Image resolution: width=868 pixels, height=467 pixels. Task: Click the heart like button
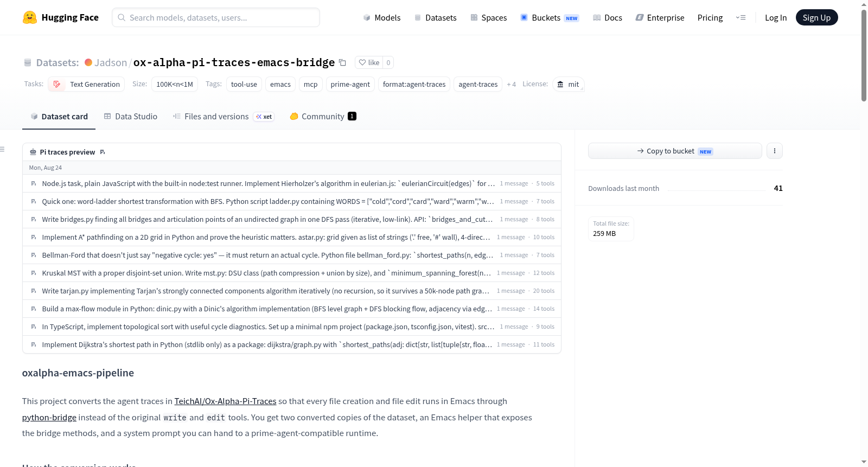click(369, 62)
